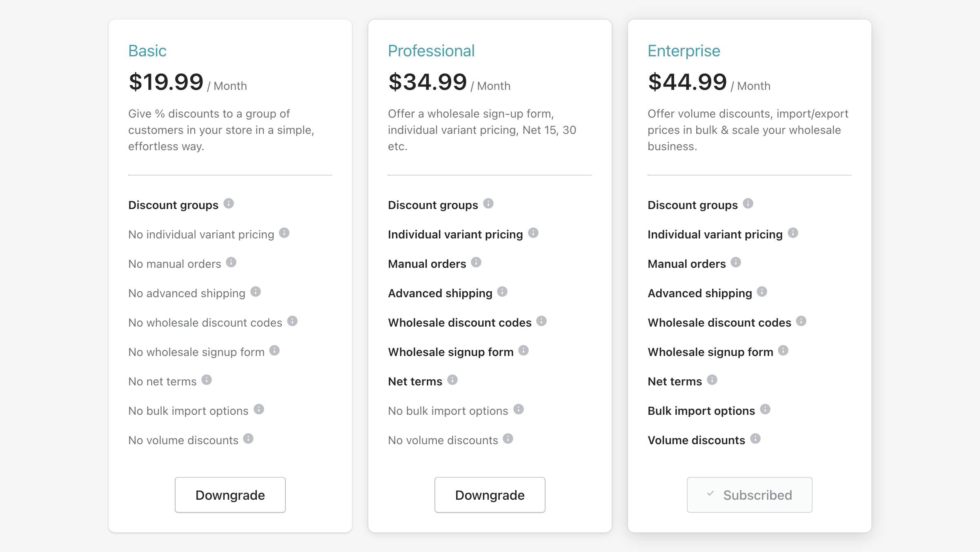The height and width of the screenshot is (552, 980).
Task: Click the info icon beside No volume discounts in Professional
Action: 508,439
